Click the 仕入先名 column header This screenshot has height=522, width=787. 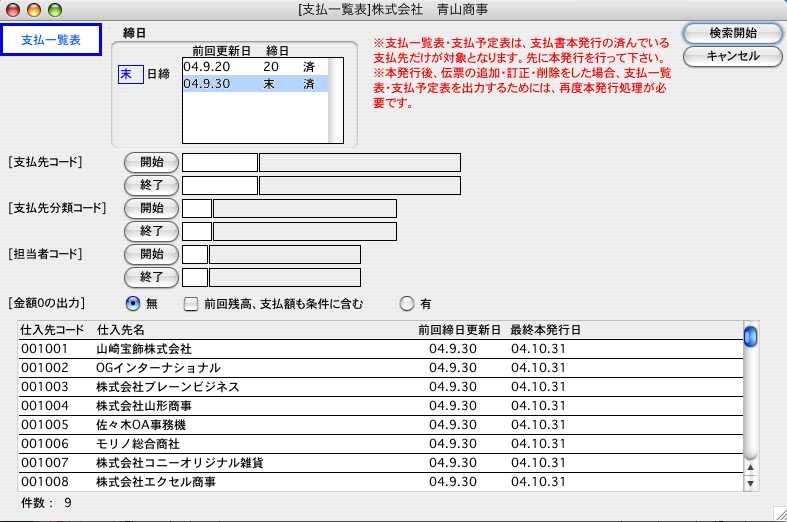click(121, 329)
